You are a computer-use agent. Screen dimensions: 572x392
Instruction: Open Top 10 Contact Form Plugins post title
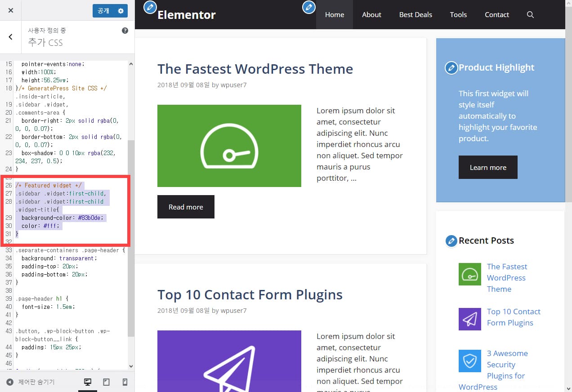tap(250, 294)
